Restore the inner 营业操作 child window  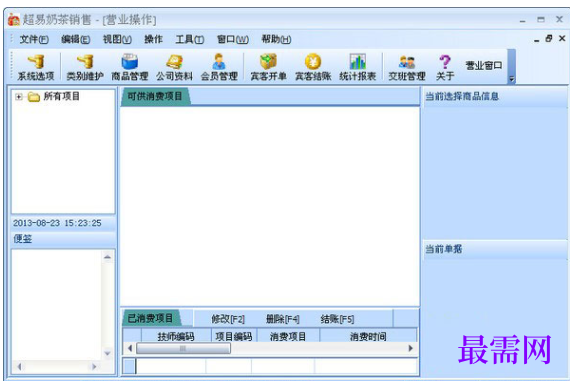549,38
